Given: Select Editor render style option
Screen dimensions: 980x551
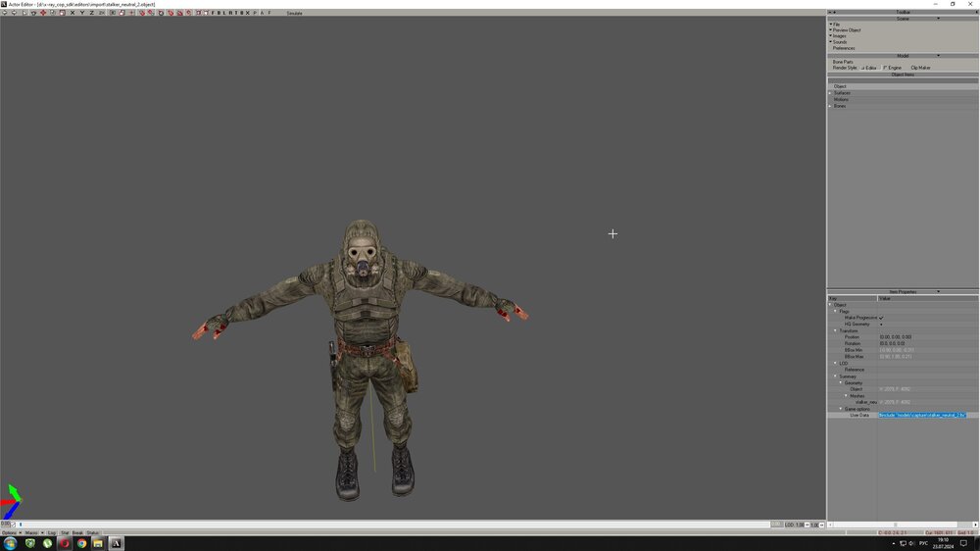Looking at the screenshot, I should point(869,68).
